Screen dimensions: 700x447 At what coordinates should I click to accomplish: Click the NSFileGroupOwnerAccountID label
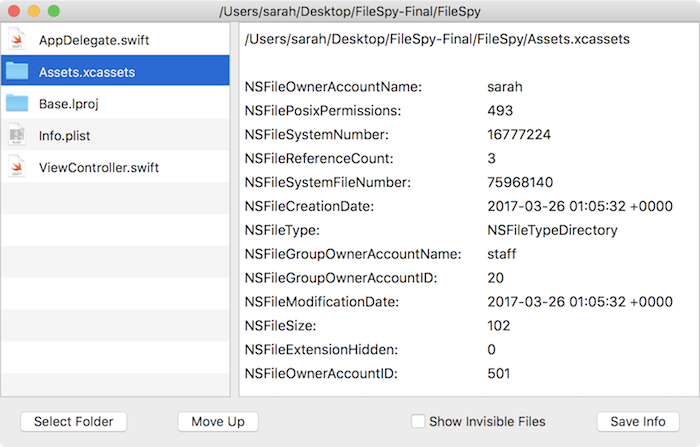[x=341, y=278]
